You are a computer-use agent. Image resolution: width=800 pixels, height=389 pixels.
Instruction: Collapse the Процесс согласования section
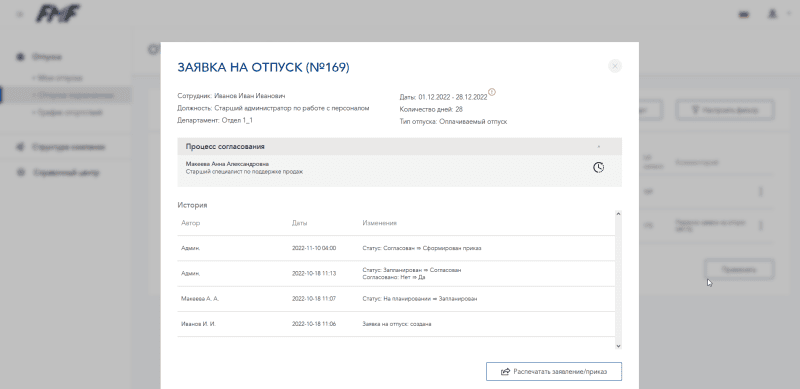tap(598, 147)
